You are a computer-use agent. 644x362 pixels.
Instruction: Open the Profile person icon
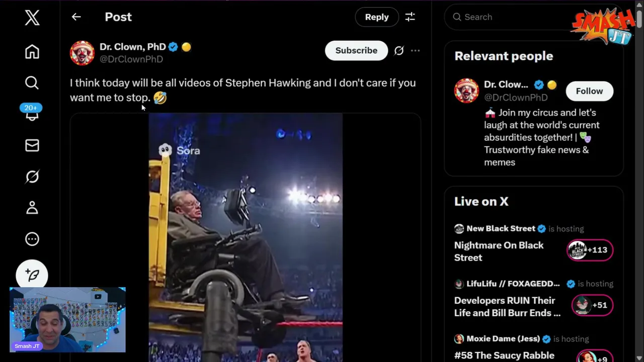pyautogui.click(x=32, y=208)
